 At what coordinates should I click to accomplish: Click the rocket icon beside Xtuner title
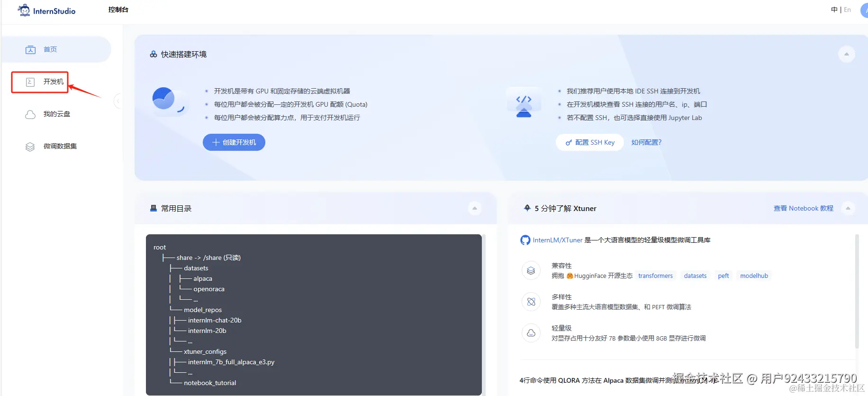click(x=527, y=208)
